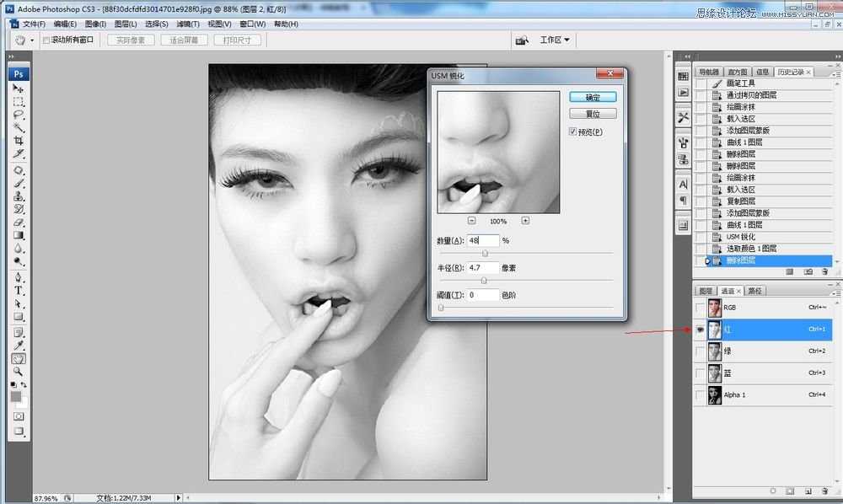This screenshot has width=843, height=504.
Task: Toggle the 预览(P) preview checkbox
Action: pyautogui.click(x=572, y=131)
